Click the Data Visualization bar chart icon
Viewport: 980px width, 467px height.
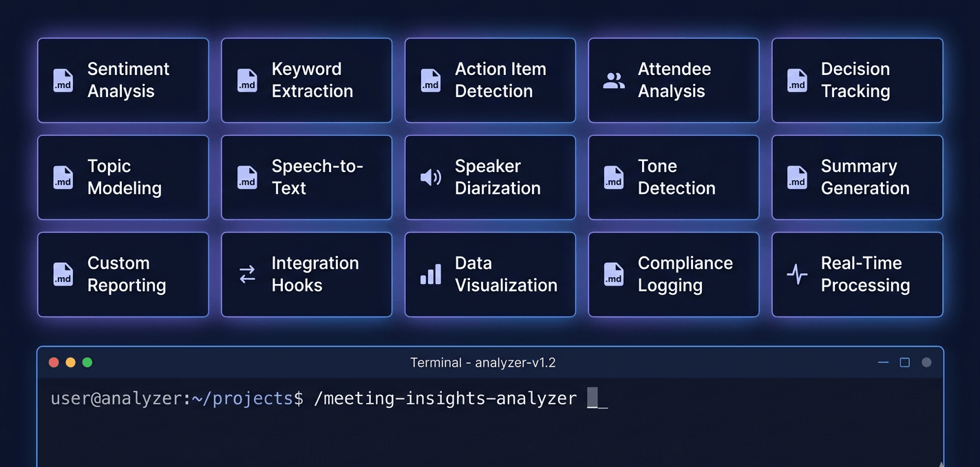pyautogui.click(x=430, y=274)
